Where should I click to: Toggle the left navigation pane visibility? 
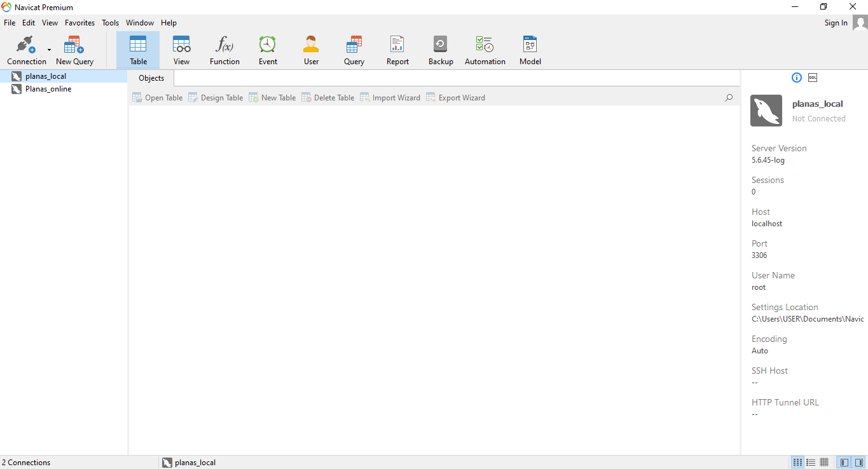[844, 462]
